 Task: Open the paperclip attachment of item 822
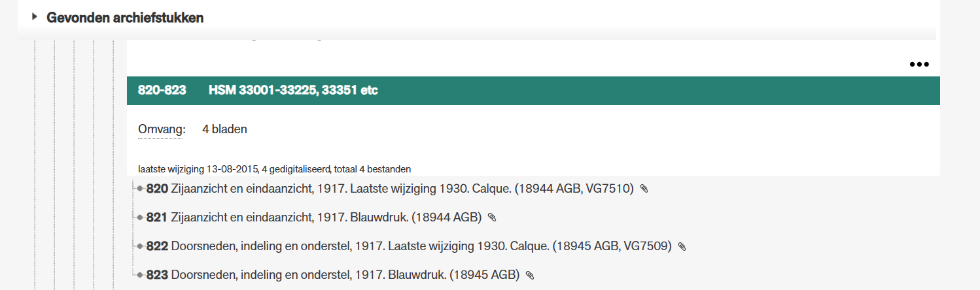click(682, 246)
